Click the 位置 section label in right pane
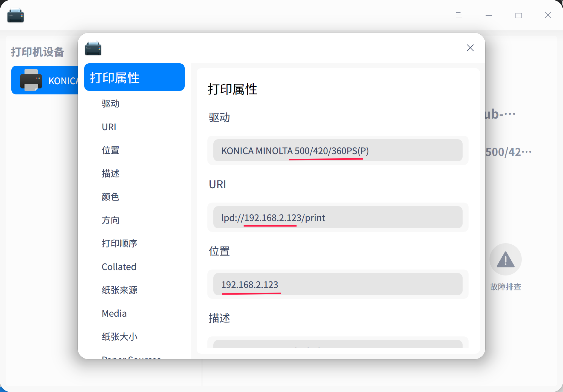563x392 pixels. (219, 251)
